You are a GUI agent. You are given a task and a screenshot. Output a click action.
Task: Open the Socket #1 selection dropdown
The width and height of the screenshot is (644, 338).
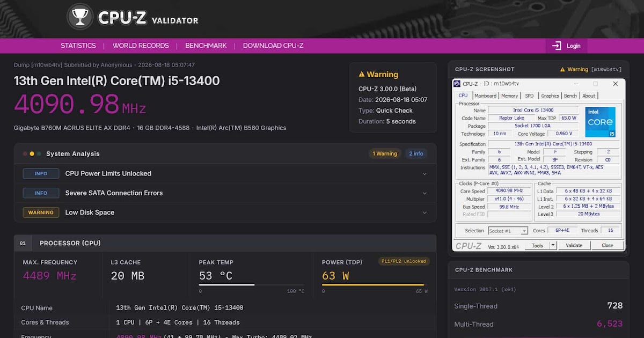(508, 231)
